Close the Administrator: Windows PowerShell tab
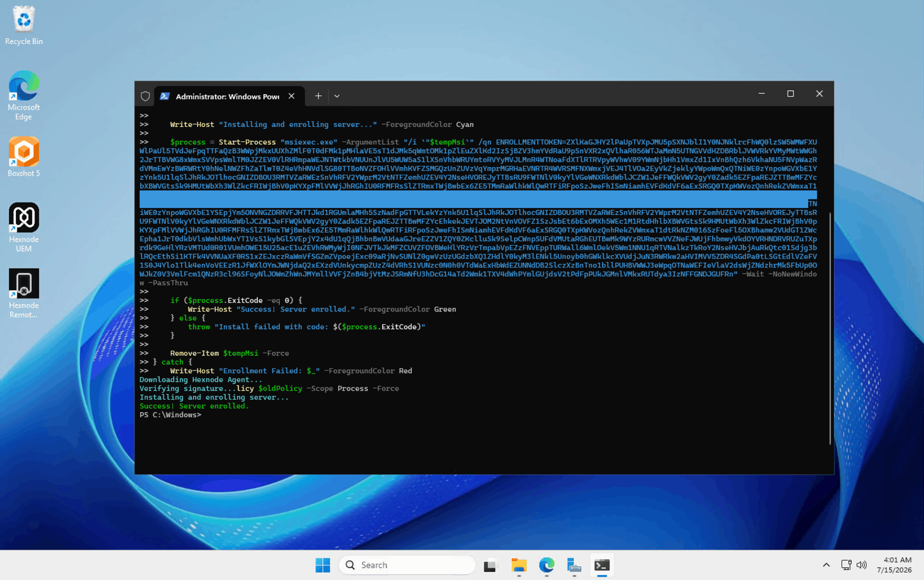924x580 pixels. [x=292, y=96]
